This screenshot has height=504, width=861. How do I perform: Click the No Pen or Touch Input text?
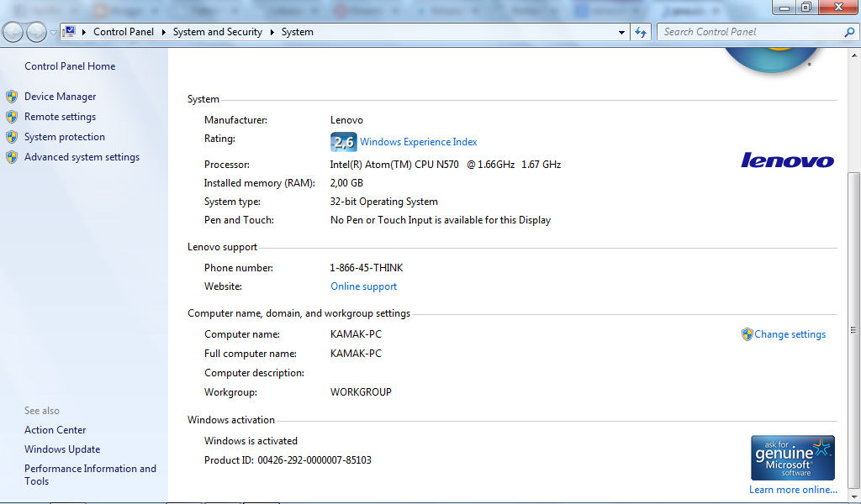441,220
